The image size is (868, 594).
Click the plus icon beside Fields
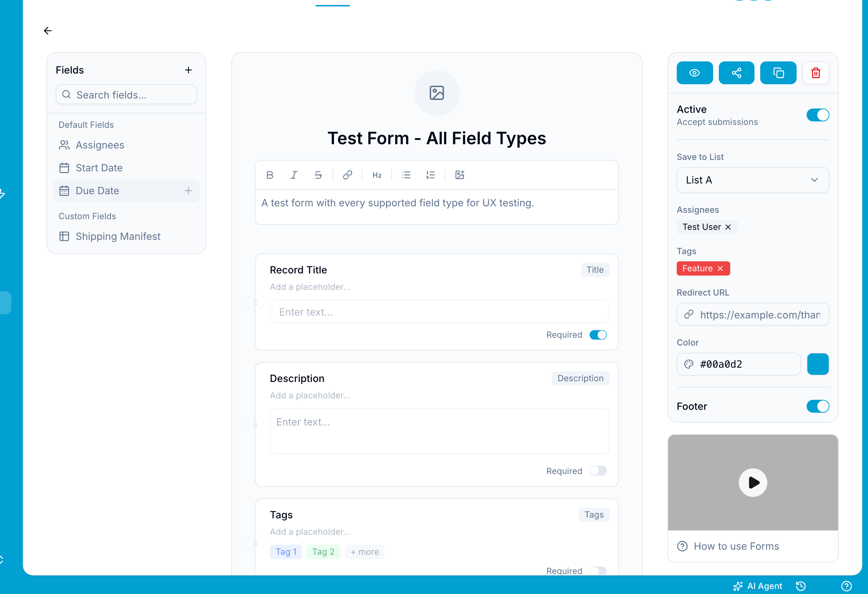pos(188,70)
